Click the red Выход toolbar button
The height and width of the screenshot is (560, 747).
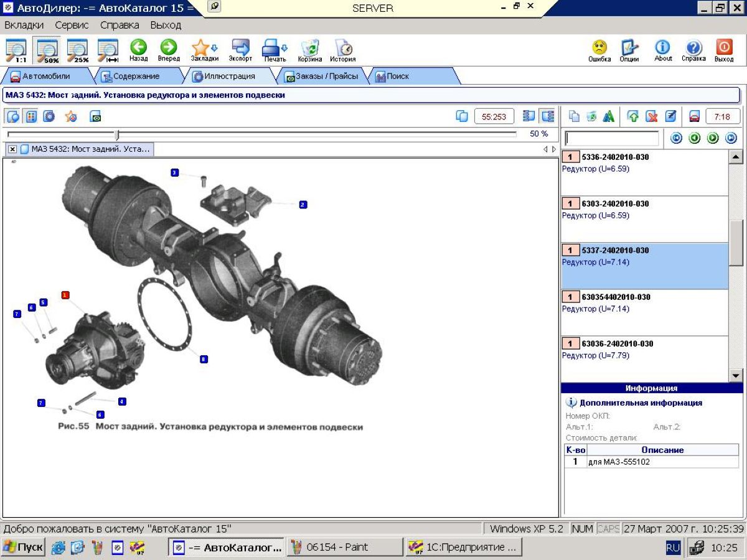724,51
